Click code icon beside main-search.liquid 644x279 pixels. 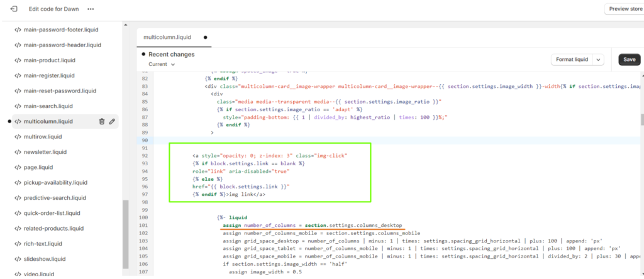[18, 106]
